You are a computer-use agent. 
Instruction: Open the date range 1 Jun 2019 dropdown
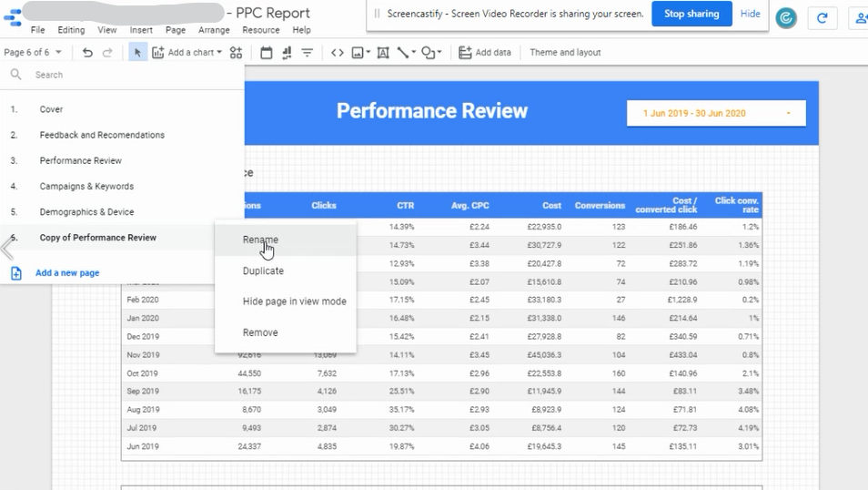tap(716, 113)
